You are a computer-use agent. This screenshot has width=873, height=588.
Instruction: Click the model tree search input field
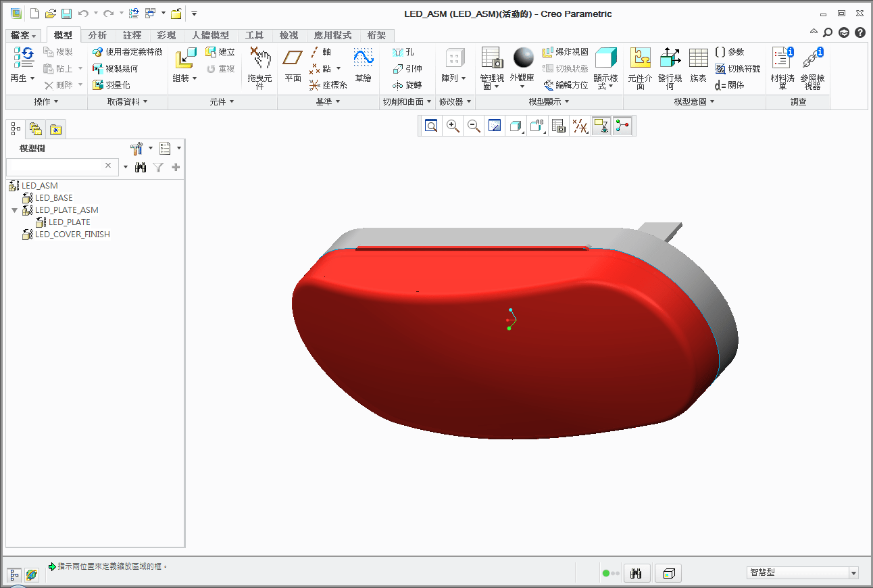point(55,166)
